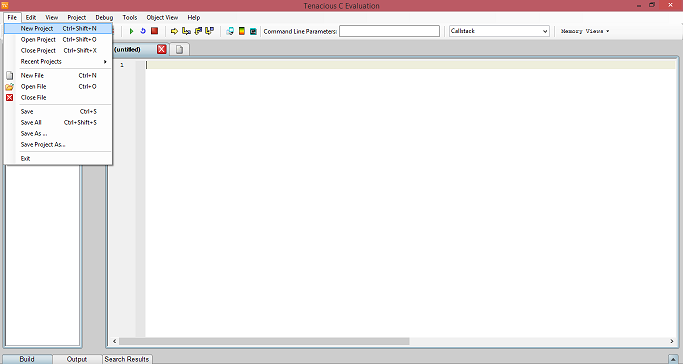Click the Command Line Parameters input field
683x364 pixels.
pos(389,31)
